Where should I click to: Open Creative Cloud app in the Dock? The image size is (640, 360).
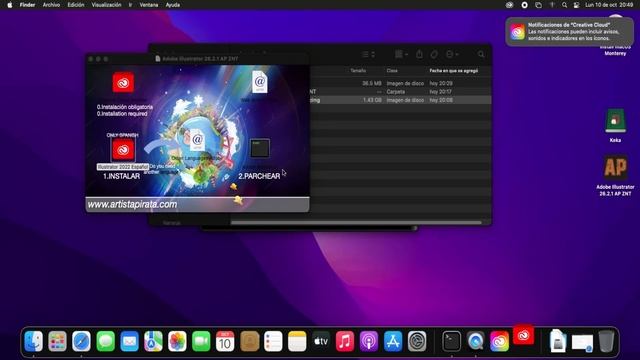pos(500,341)
